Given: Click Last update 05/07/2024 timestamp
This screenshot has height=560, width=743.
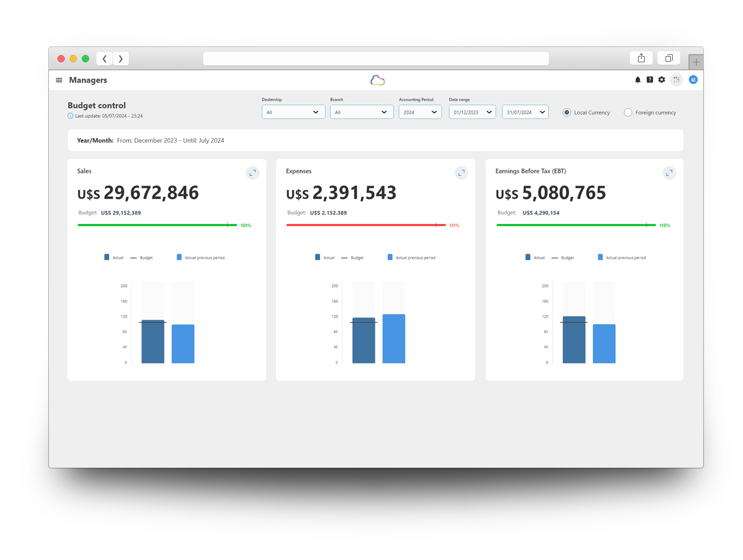Looking at the screenshot, I should (109, 115).
